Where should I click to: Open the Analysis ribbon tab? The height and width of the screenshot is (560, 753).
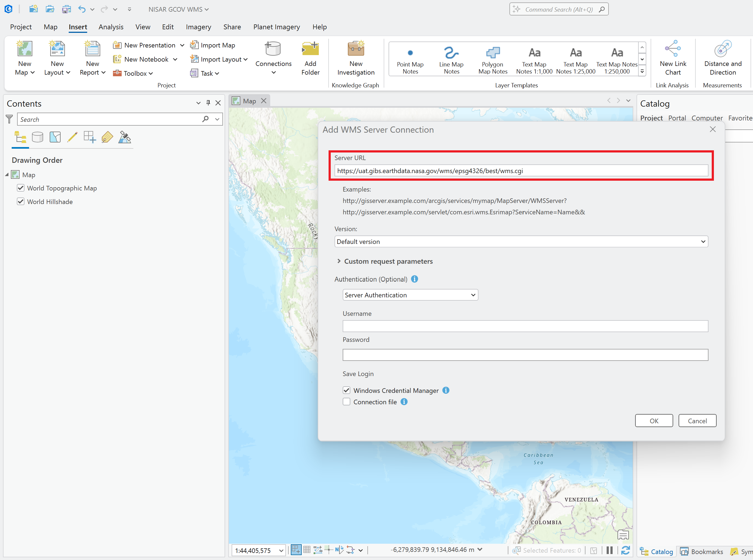[x=111, y=27]
